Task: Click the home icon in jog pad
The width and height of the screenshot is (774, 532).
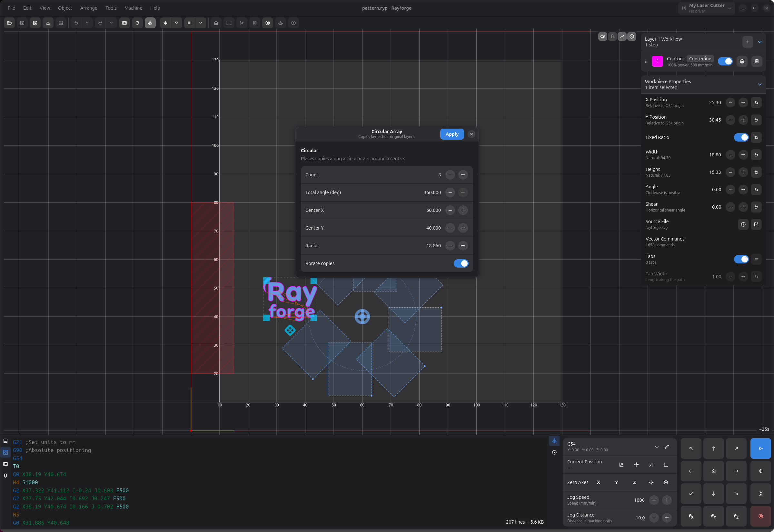Action: [714, 471]
